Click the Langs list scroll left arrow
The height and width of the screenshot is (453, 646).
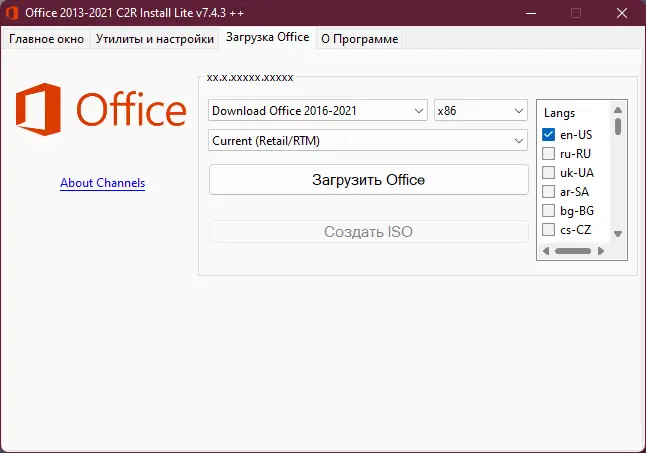(546, 251)
